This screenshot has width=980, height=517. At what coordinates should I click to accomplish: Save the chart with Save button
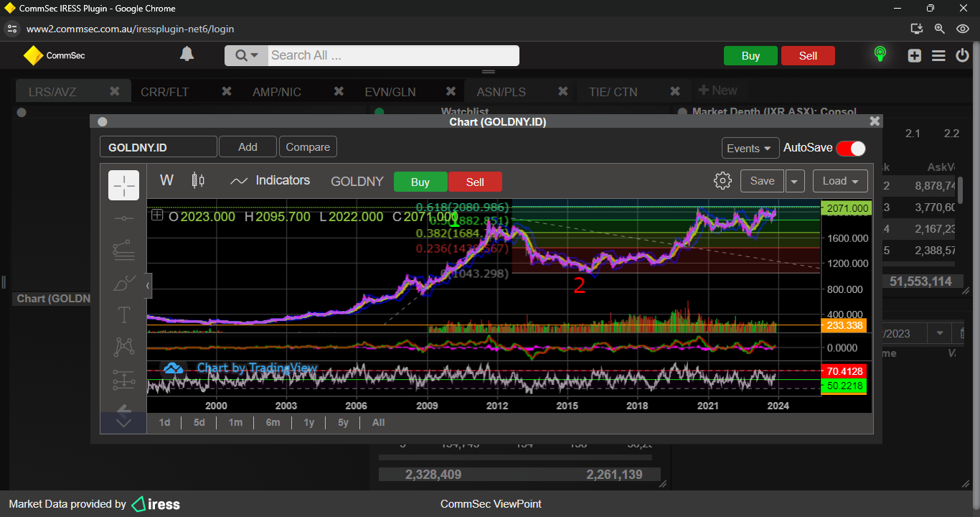click(x=762, y=181)
